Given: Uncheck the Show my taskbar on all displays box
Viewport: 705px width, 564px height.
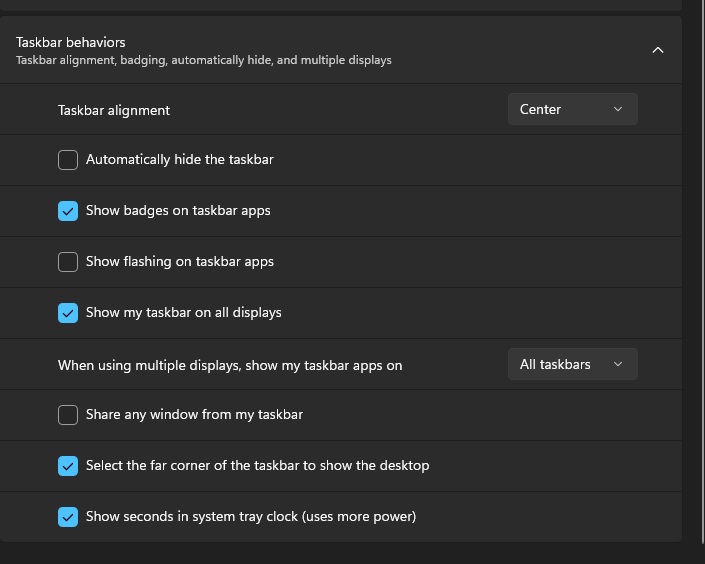Looking at the screenshot, I should [x=68, y=313].
